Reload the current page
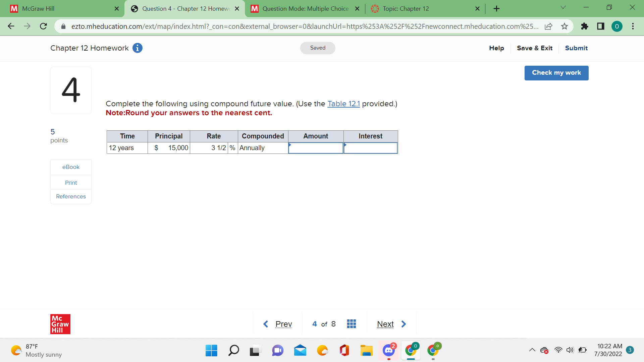 (x=43, y=26)
